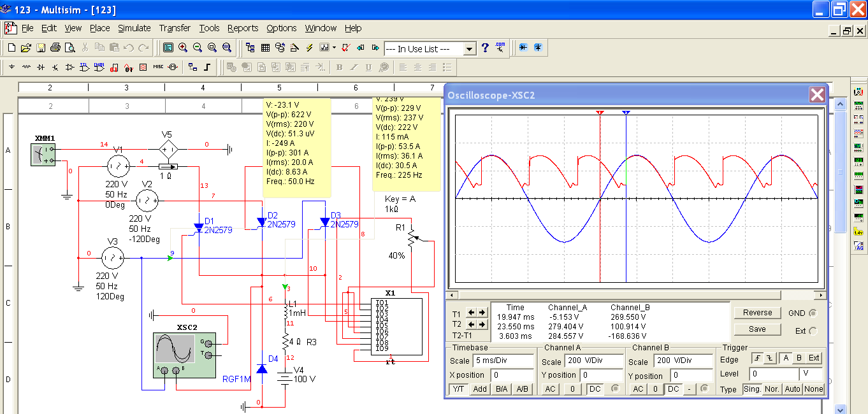The image size is (868, 414).
Task: Step the T1 cursor right with its arrow
Action: click(482, 313)
